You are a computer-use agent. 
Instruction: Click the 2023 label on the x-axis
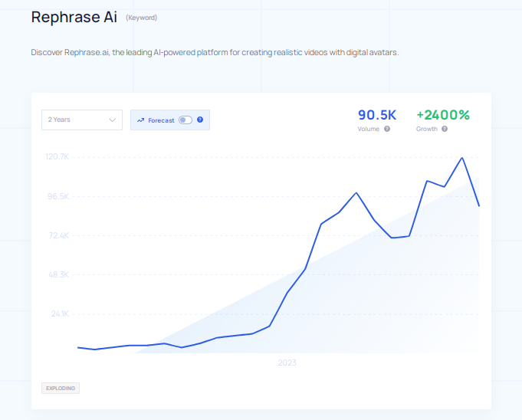[287, 363]
